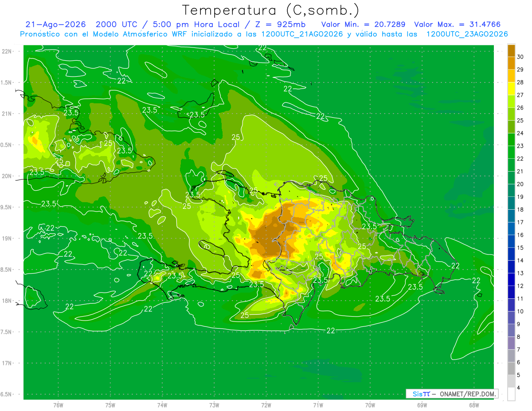
Task: Click the '75W' longitude axis label
Action: pyautogui.click(x=110, y=405)
